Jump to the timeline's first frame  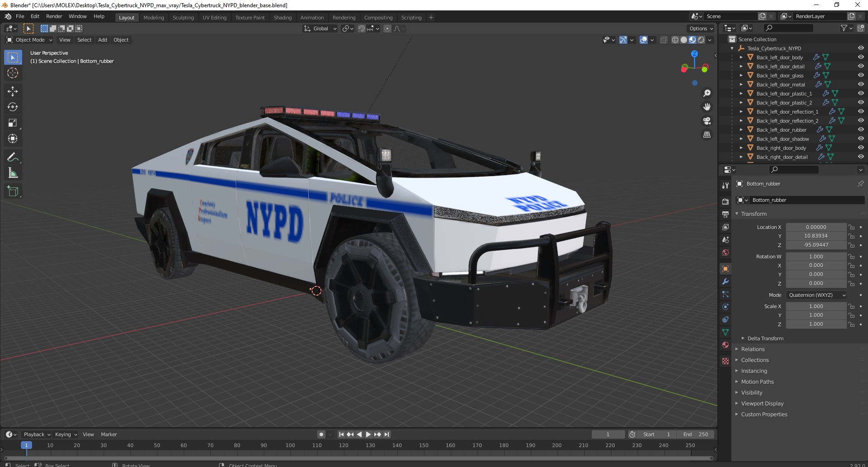coord(342,434)
